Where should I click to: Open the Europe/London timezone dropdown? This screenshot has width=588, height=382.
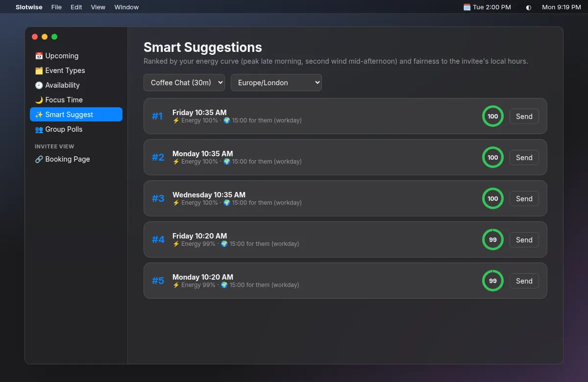click(276, 83)
